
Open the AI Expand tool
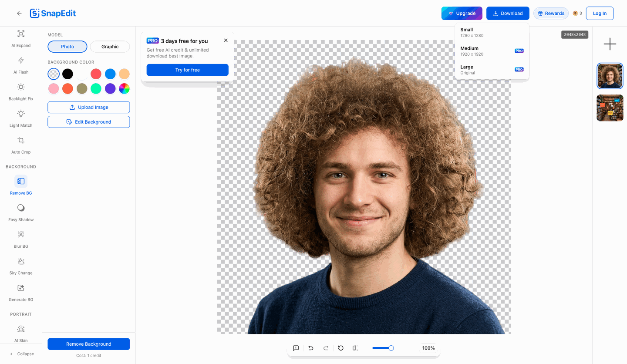coord(21,38)
